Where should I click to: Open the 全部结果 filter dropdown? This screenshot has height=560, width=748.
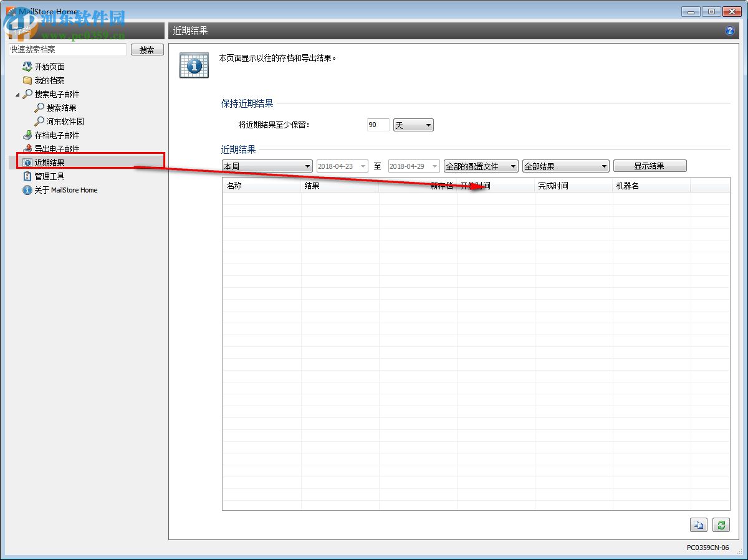tap(566, 166)
